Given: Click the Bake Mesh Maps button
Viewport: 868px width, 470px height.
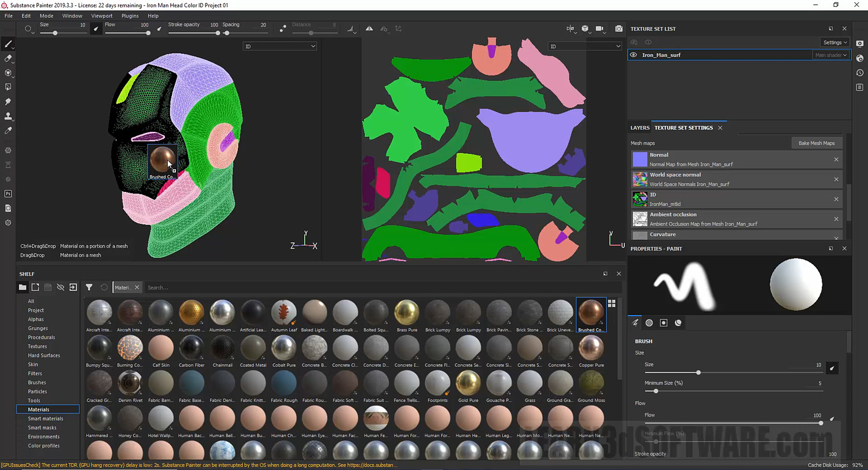Looking at the screenshot, I should coord(816,143).
